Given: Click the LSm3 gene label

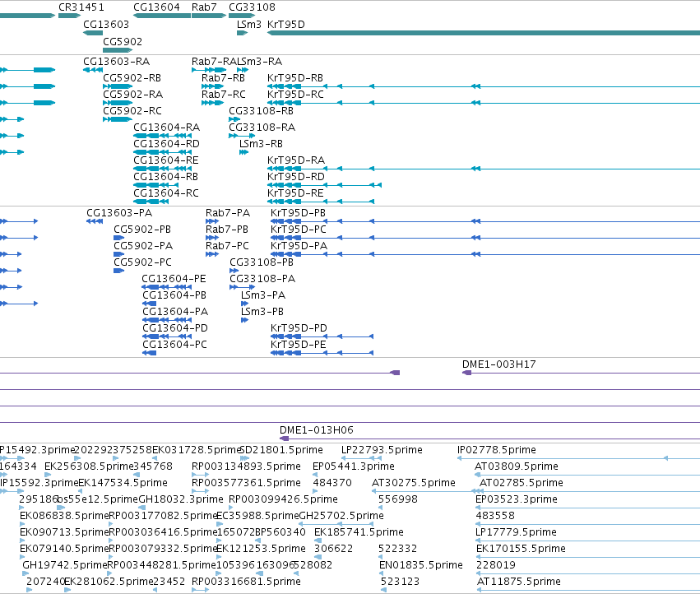Looking at the screenshot, I should tap(249, 24).
